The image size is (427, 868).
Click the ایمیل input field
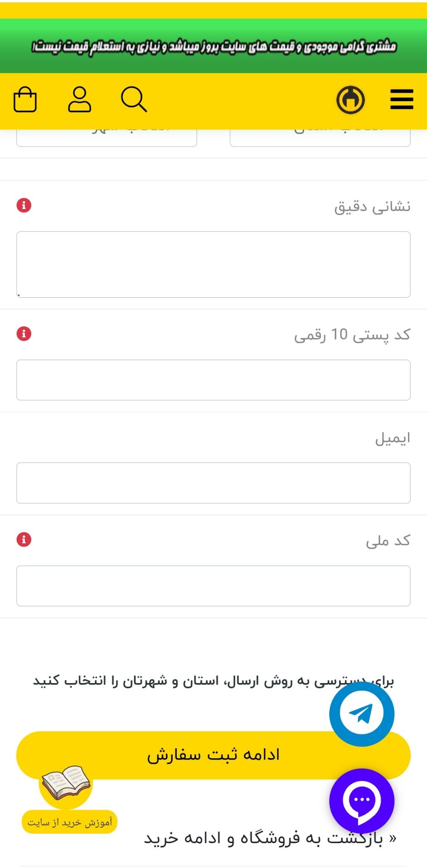213,483
